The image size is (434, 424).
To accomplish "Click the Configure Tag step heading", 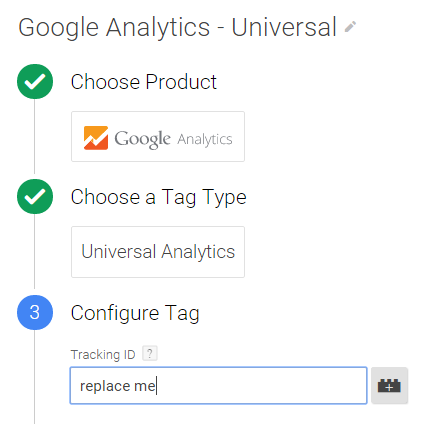I will click(x=135, y=313).
